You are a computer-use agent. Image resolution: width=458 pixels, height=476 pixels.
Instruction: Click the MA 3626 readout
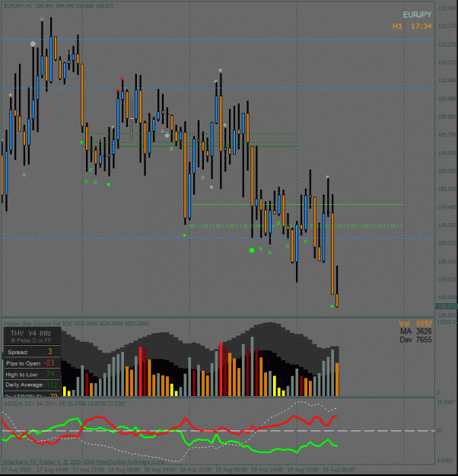pos(415,331)
